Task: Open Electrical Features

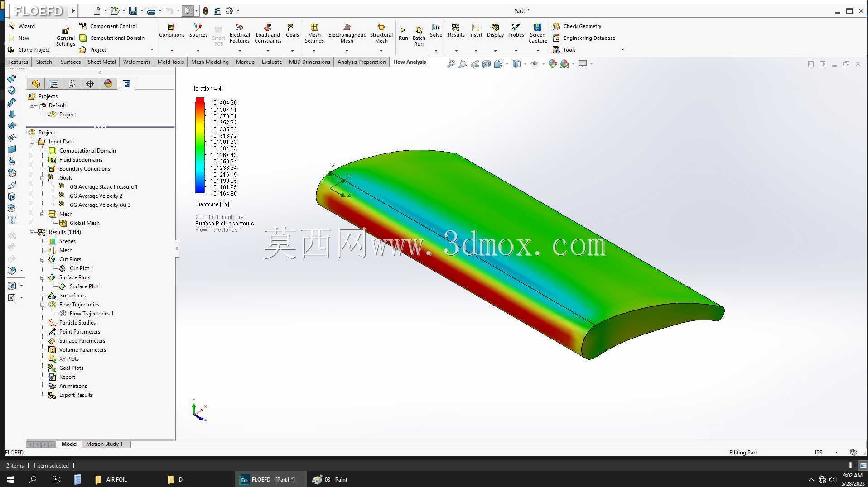Action: coord(240,33)
